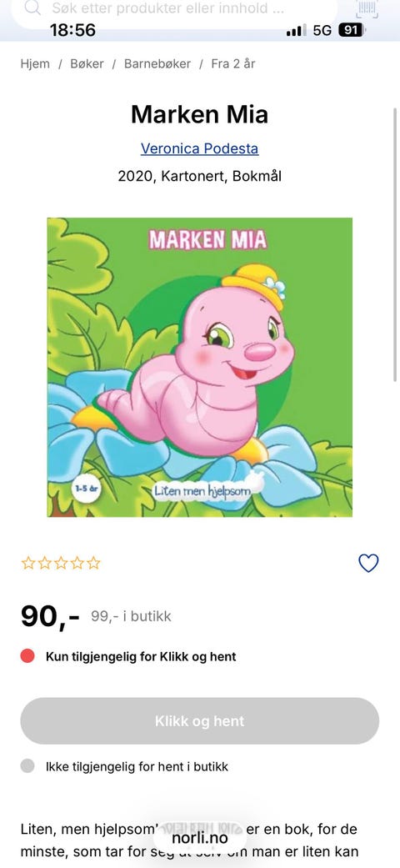Tap the battery indicator showing 91
The image size is (400, 868).
click(x=351, y=30)
